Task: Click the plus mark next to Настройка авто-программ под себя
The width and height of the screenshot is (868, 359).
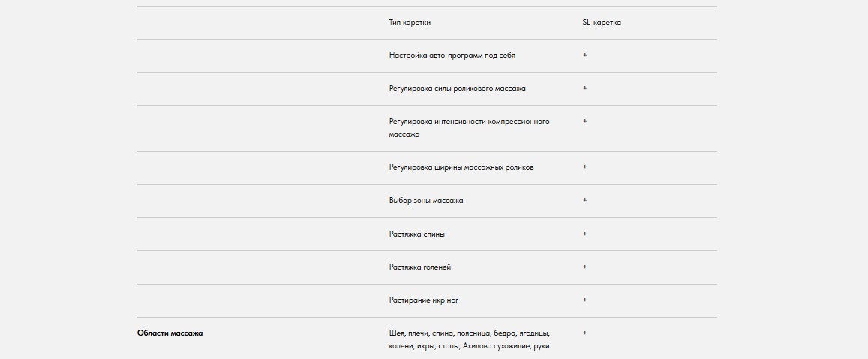Action: pos(585,56)
